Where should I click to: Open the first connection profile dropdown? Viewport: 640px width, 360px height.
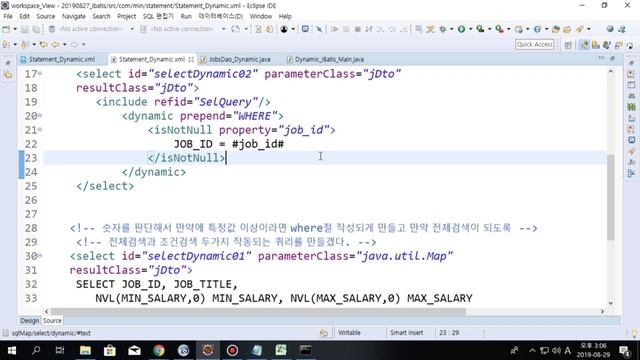coord(132,29)
